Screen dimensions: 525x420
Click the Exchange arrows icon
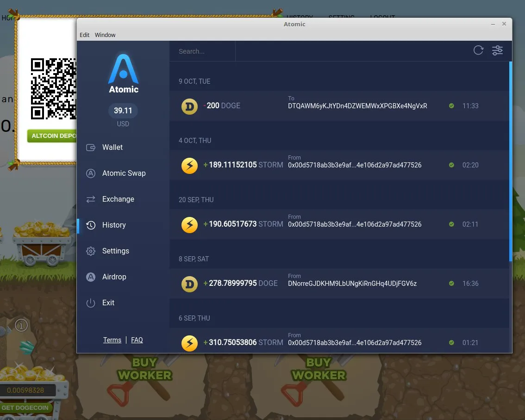tap(91, 199)
